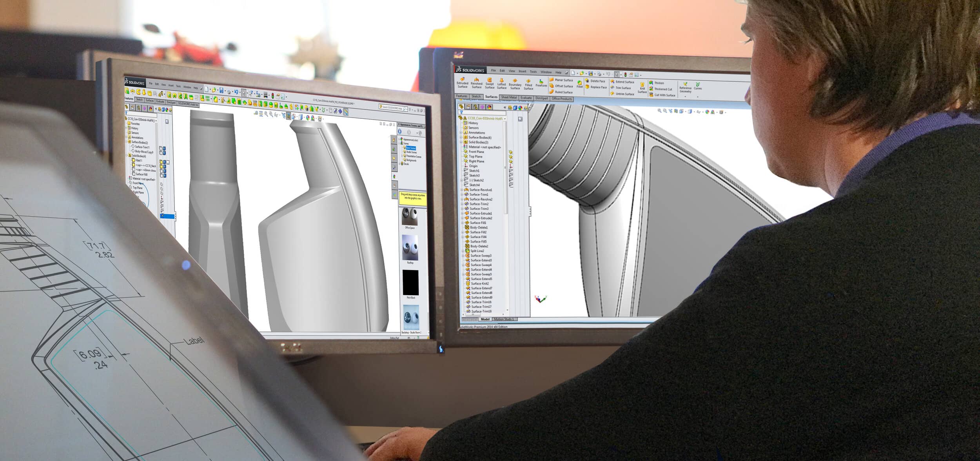Expand Surface Bodies(4) folder in tree
Viewport: 980px width, 461px height.
[461, 138]
